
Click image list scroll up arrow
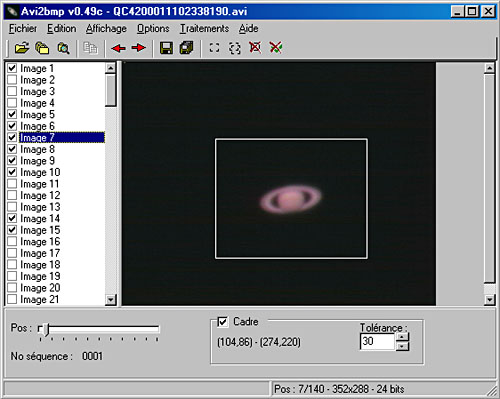(x=111, y=68)
